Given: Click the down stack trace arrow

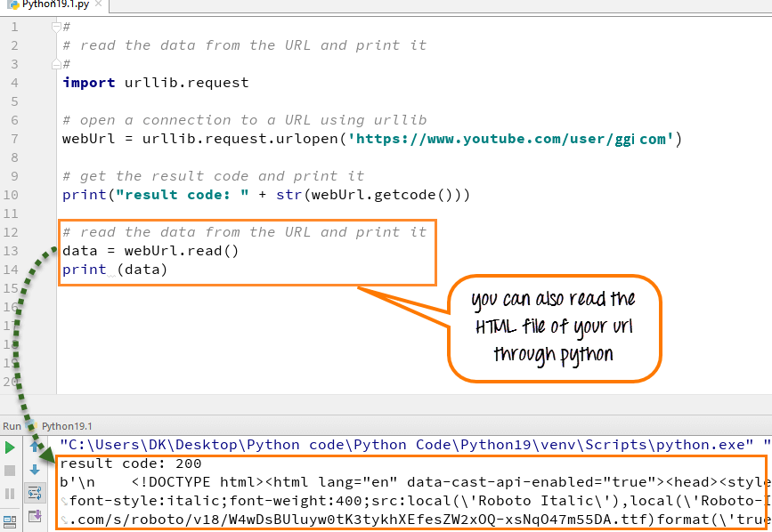Looking at the screenshot, I should [x=36, y=470].
